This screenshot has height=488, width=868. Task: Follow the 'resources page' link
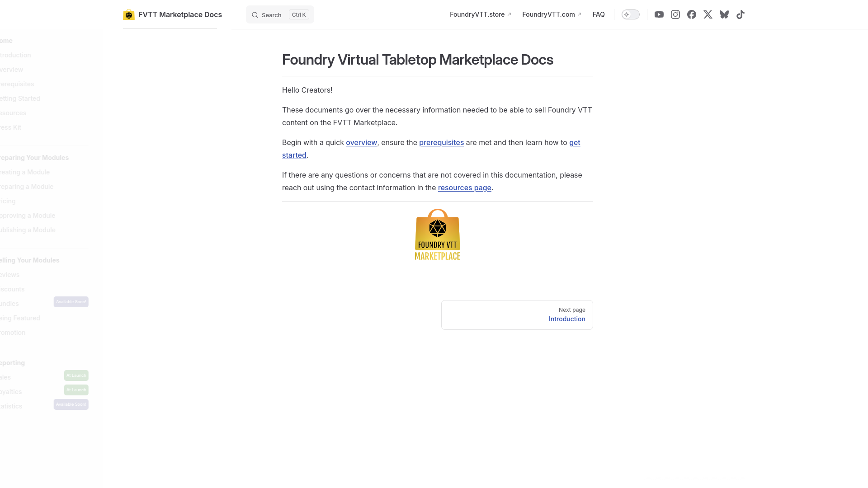click(464, 188)
